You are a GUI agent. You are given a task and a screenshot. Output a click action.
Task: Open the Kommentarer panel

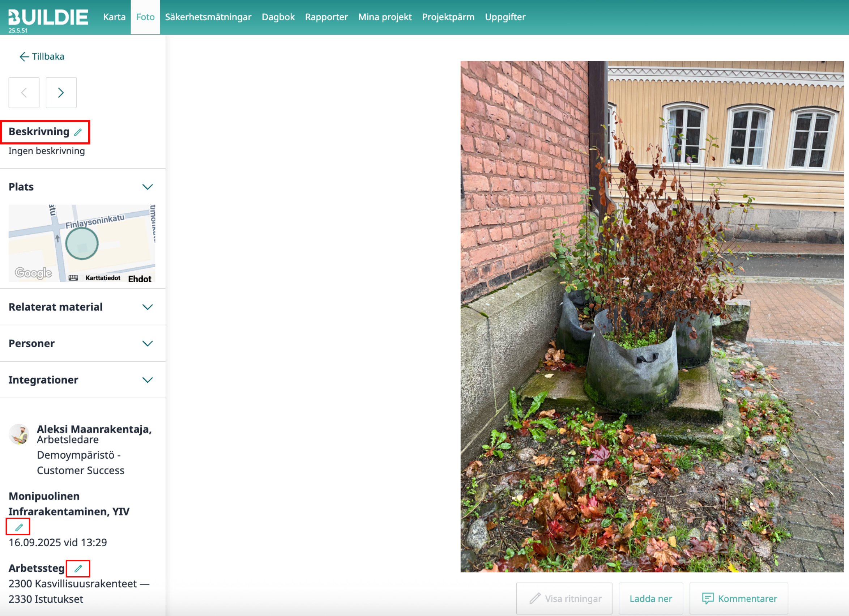pos(739,598)
